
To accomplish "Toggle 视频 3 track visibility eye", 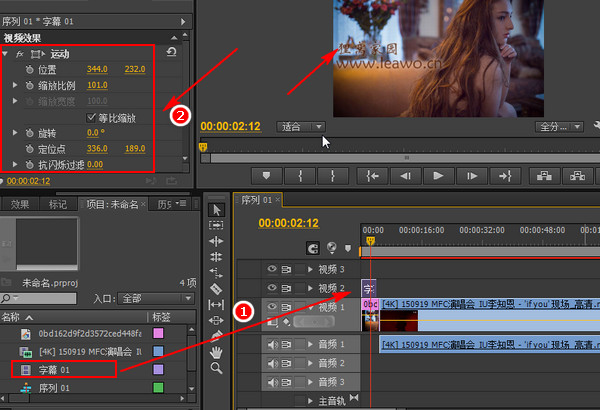I will coord(272,269).
